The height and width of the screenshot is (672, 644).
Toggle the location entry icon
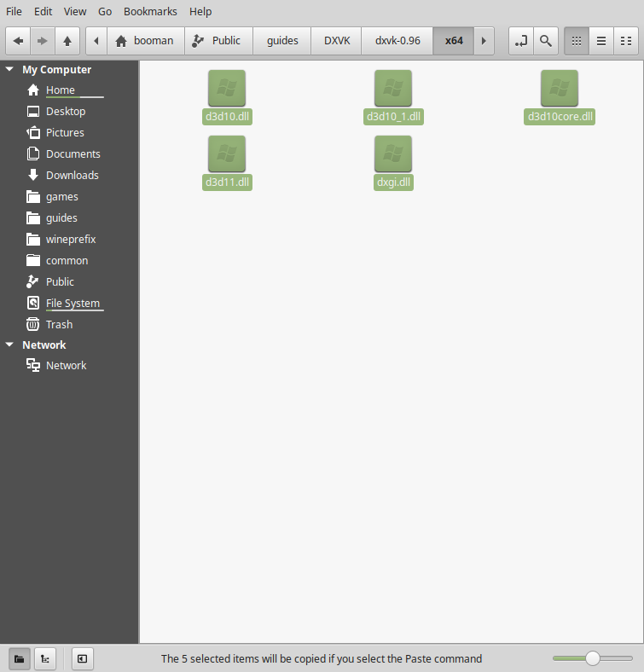click(521, 41)
